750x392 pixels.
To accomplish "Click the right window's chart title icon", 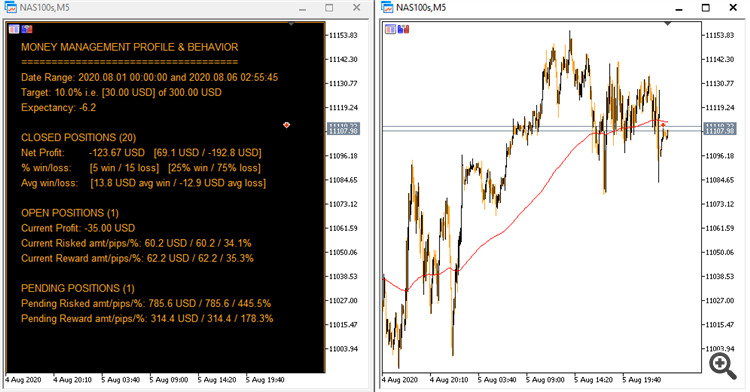I will (x=387, y=8).
